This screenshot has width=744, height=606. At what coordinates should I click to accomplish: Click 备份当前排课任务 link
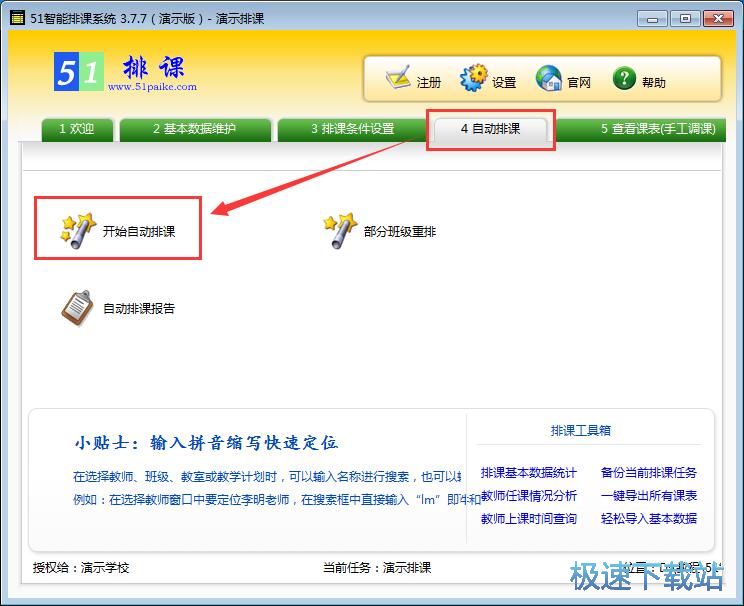648,473
